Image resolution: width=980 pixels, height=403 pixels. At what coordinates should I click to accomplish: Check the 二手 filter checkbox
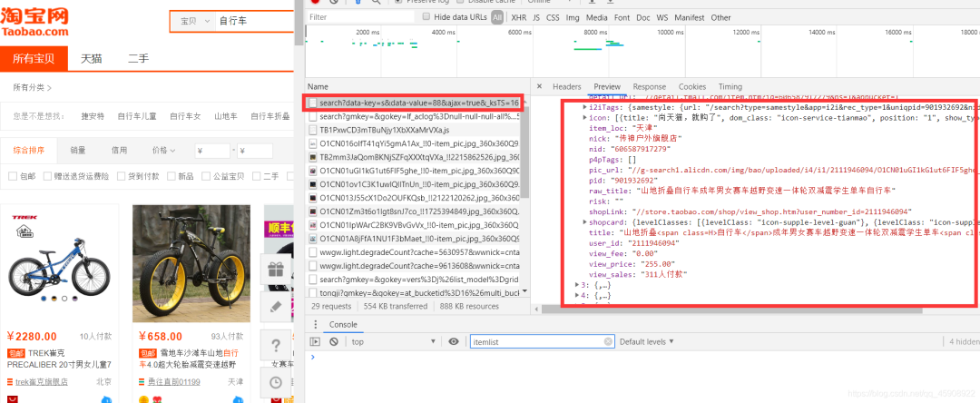256,177
